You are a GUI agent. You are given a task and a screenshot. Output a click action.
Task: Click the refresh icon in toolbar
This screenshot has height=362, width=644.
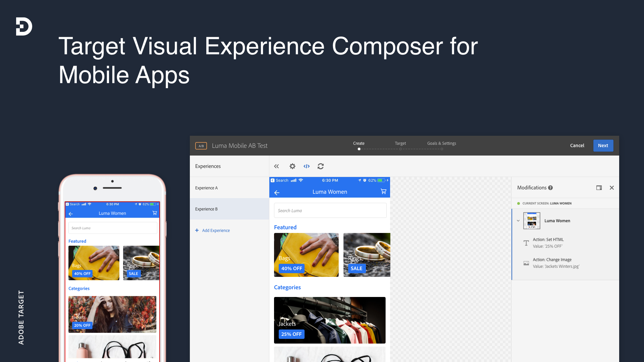pos(321,166)
